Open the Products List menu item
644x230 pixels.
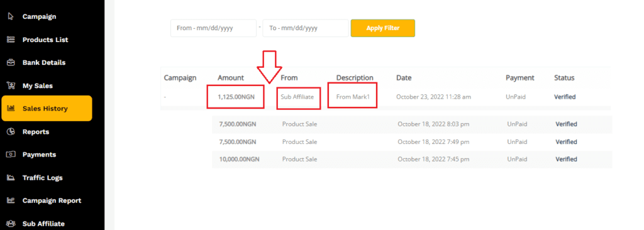coord(45,40)
